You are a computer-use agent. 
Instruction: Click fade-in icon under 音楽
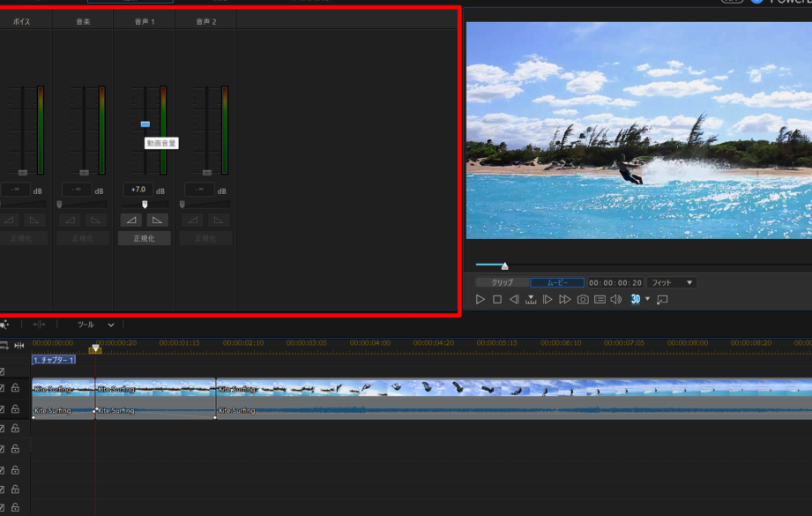coord(70,221)
